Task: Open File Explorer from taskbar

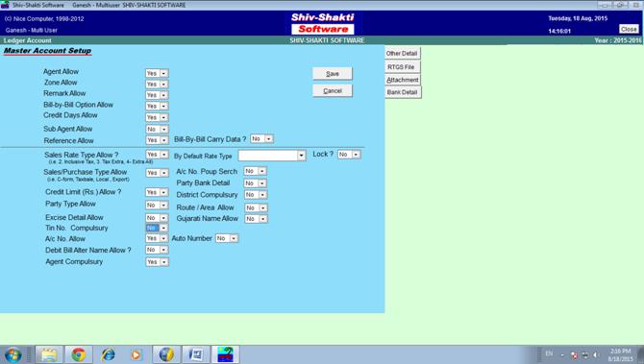Action: coord(49,354)
